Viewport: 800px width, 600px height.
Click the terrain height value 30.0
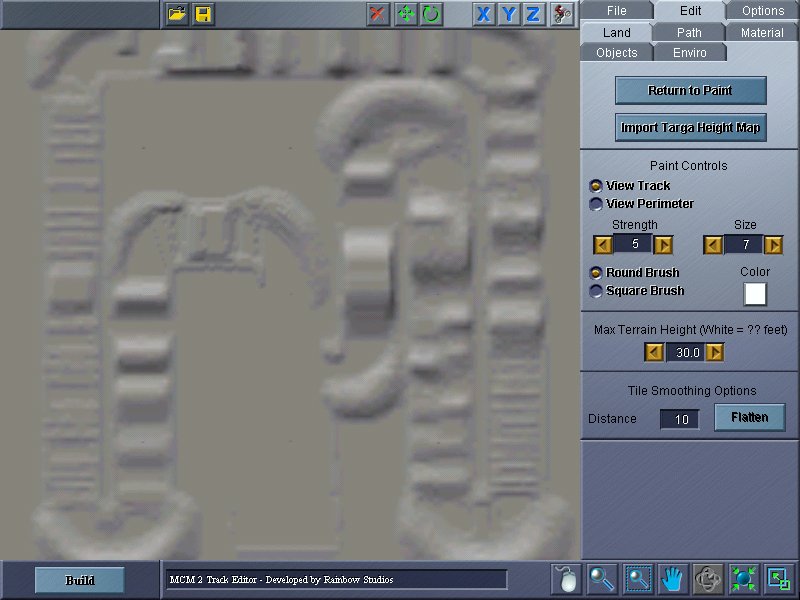pos(685,352)
